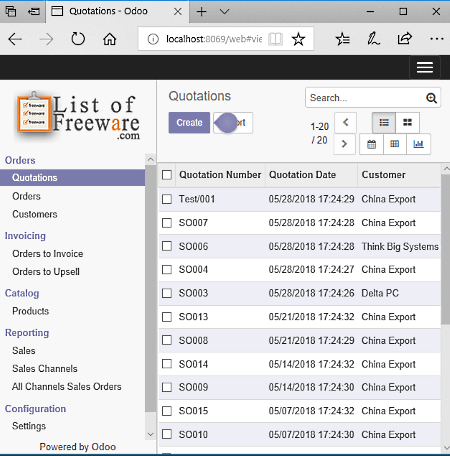Viewport: 450px width, 456px height.
Task: Add page to favorites star icon
Action: coord(298,39)
